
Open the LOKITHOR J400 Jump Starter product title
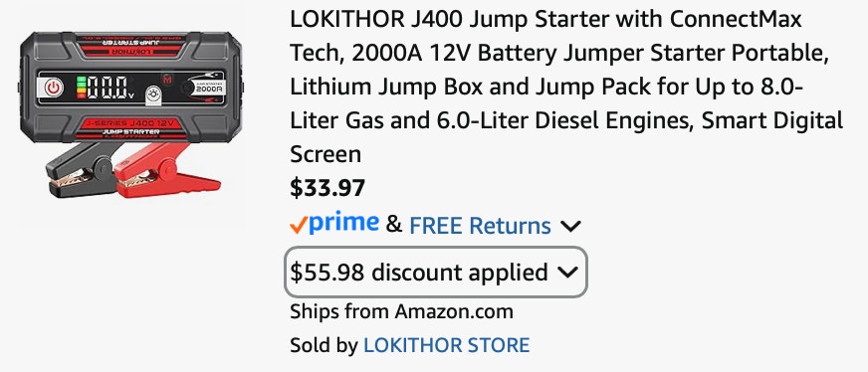click(x=566, y=87)
